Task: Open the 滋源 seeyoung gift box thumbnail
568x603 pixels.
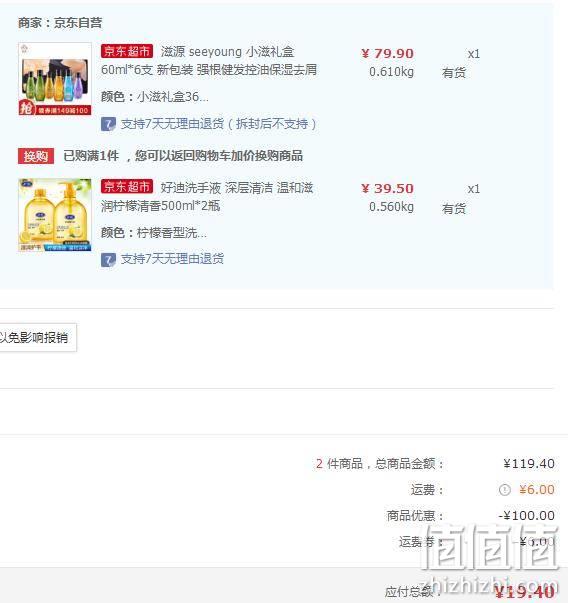Action: point(55,79)
